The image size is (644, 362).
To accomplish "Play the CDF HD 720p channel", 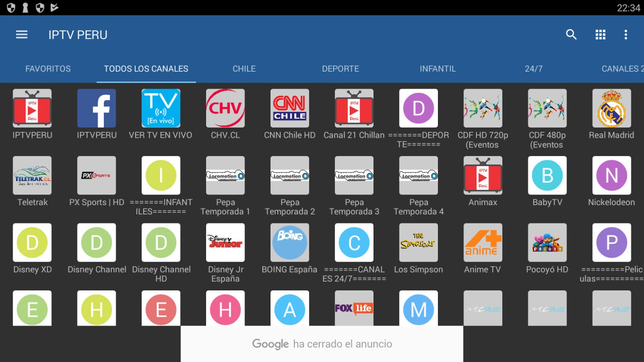I will click(x=483, y=108).
